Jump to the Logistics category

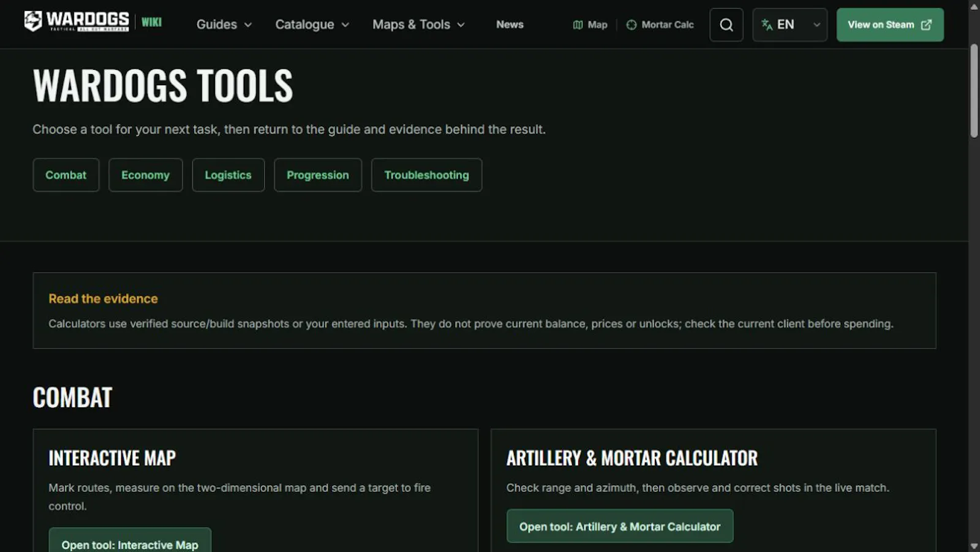[x=228, y=175]
